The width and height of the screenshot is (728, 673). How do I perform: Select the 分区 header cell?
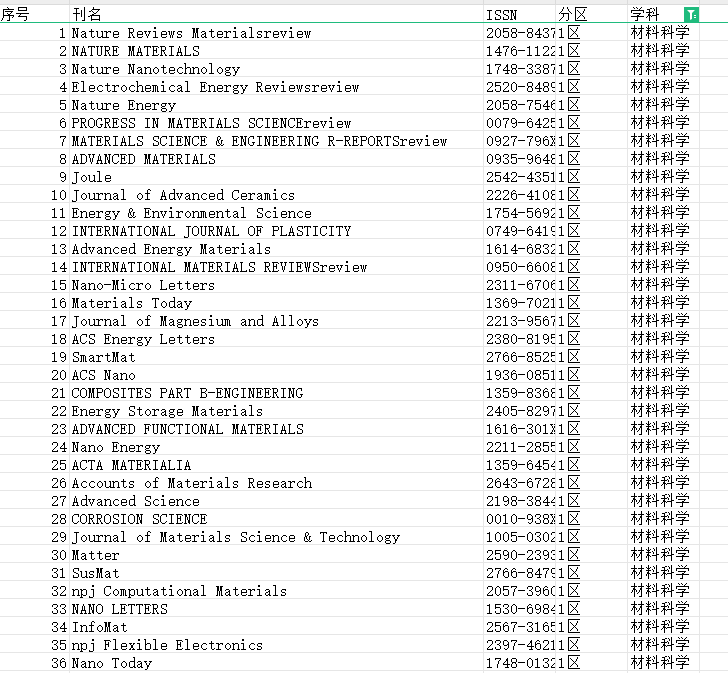[x=592, y=14]
